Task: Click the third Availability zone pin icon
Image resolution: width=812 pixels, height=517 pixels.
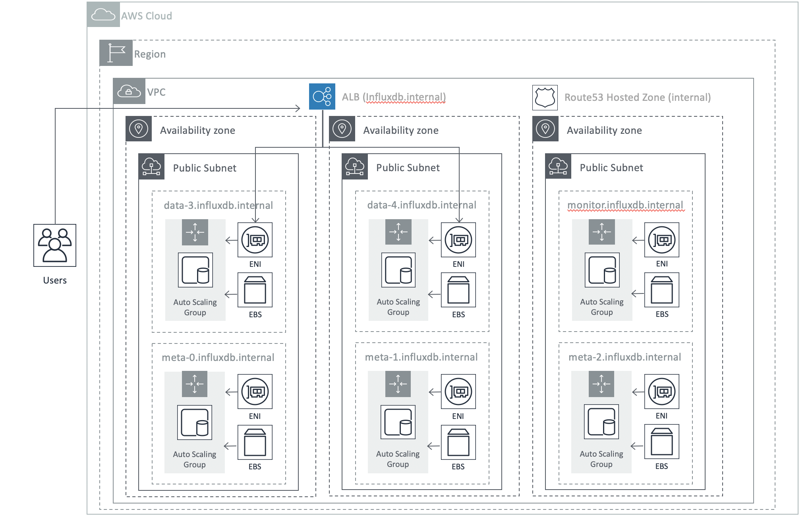Action: coord(545,129)
